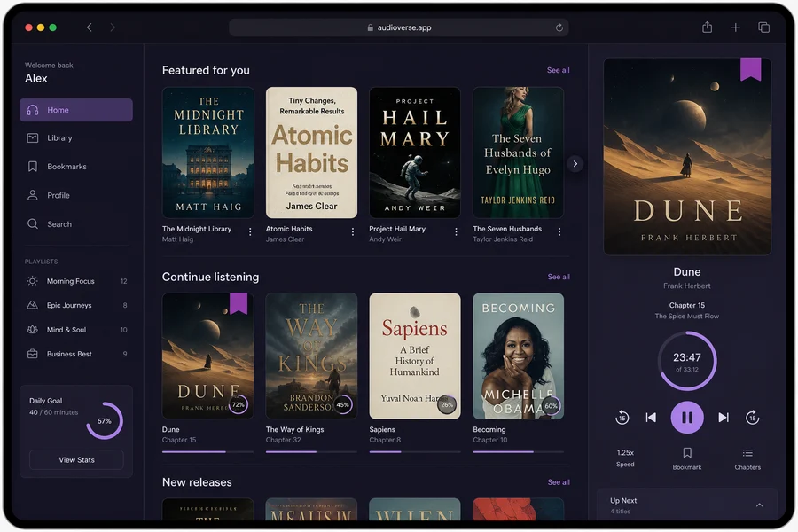Click the Dune progress bar under Chapter 15
Screen dimensions: 798x532
coord(208,451)
